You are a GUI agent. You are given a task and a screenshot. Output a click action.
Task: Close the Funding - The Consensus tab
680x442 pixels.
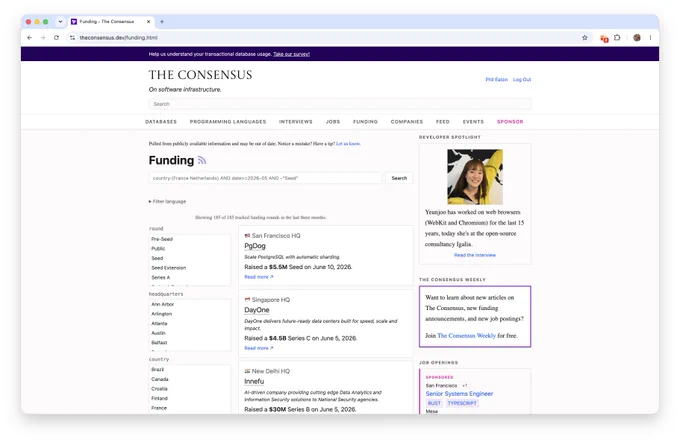pyautogui.click(x=148, y=21)
